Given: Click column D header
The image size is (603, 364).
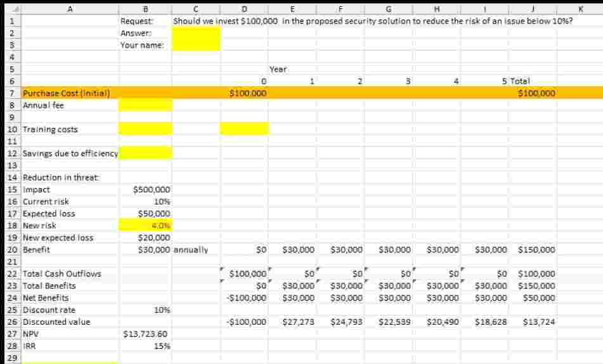Looking at the screenshot, I should click(x=245, y=9).
